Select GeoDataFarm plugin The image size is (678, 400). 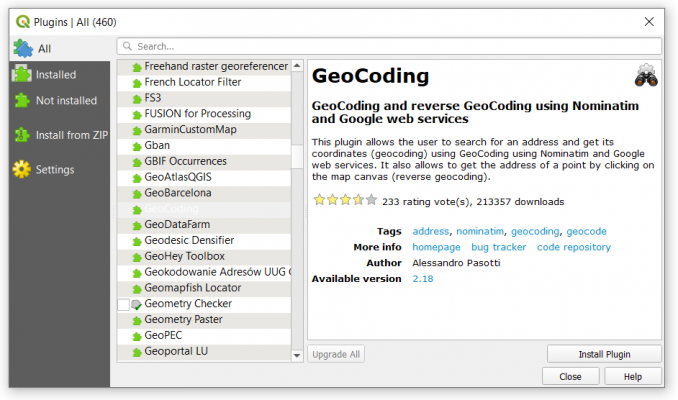coord(204,224)
